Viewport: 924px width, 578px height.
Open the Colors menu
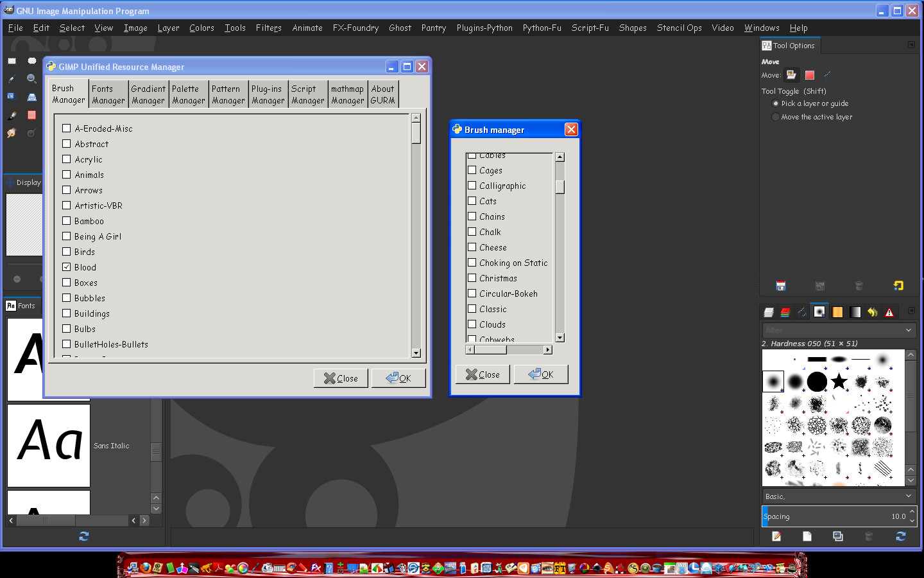tap(201, 28)
